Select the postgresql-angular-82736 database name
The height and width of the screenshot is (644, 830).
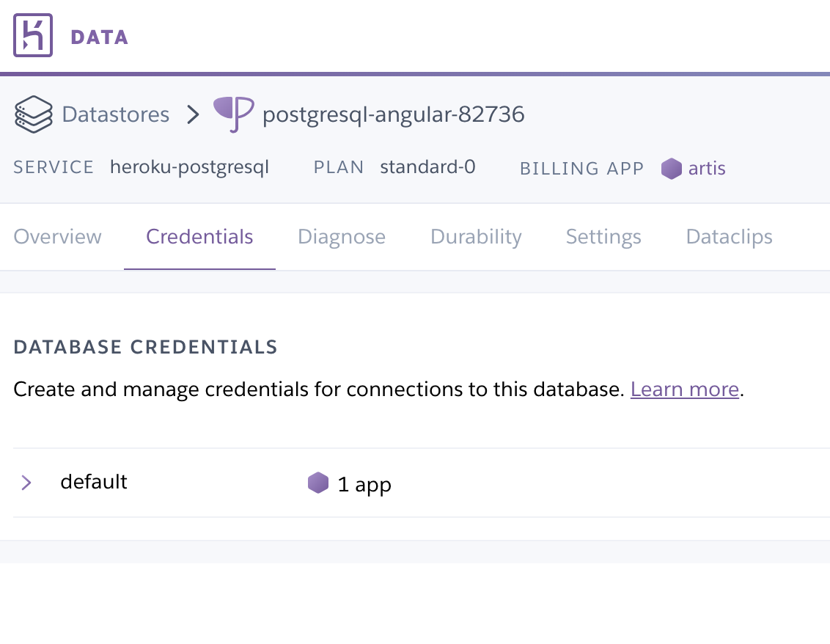[x=393, y=114]
